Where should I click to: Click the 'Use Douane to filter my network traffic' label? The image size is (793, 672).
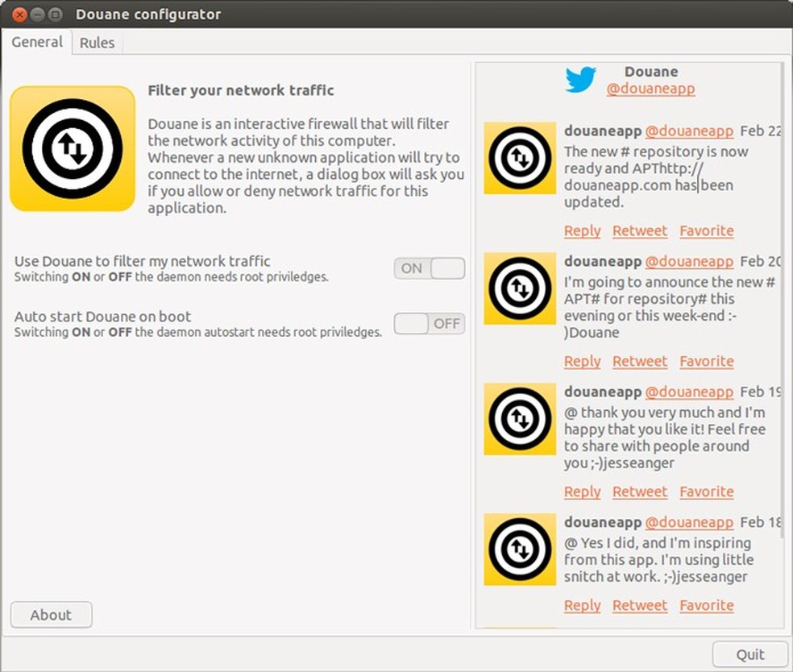pyautogui.click(x=142, y=261)
